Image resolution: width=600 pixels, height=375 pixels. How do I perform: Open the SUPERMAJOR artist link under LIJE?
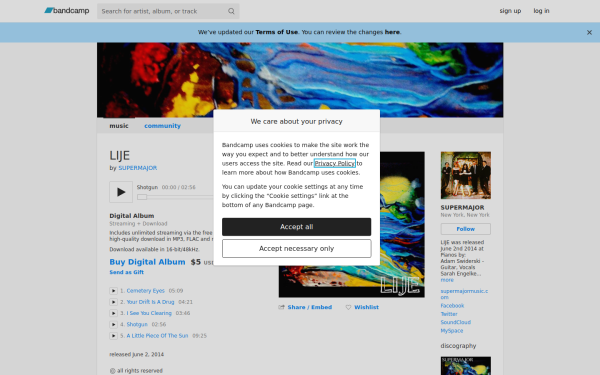coord(137,168)
